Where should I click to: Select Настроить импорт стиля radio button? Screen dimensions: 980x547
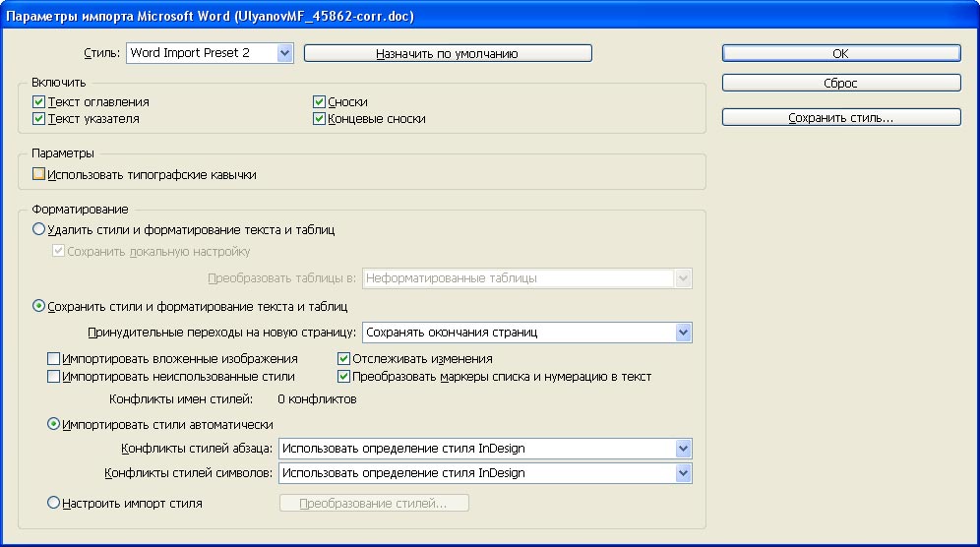54,503
